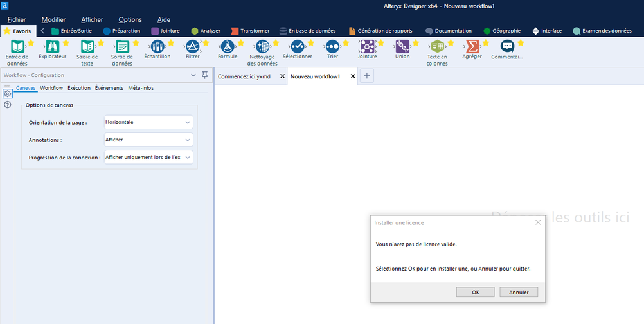The image size is (644, 324).
Task: Switch to the Géographie palette tab
Action: [502, 31]
